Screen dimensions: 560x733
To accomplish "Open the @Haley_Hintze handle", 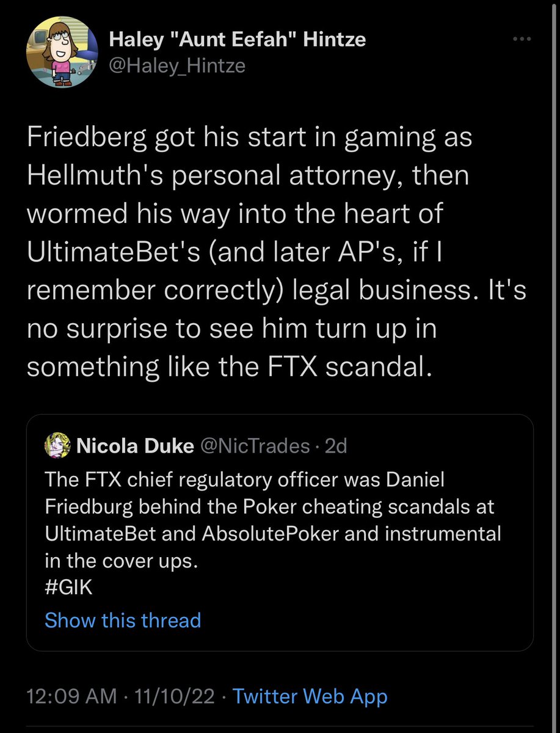I will [x=176, y=65].
